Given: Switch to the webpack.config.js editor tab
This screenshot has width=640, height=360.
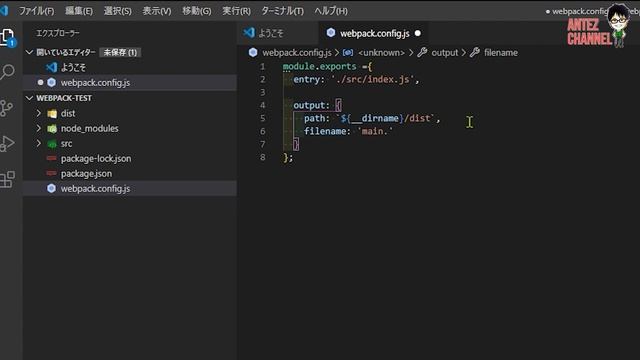Looking at the screenshot, I should [374, 33].
